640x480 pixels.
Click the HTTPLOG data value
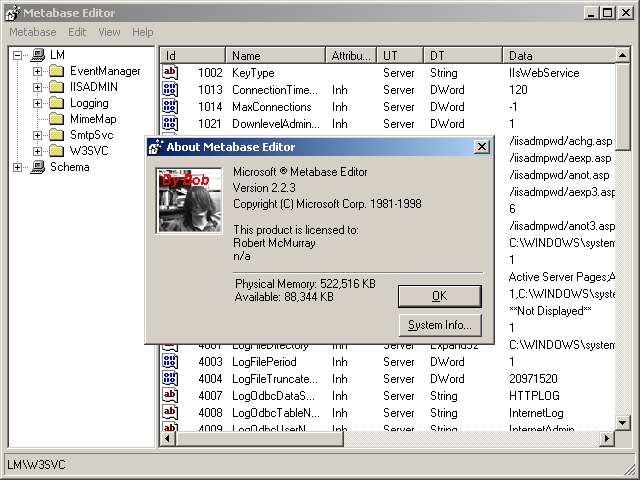click(x=534, y=396)
